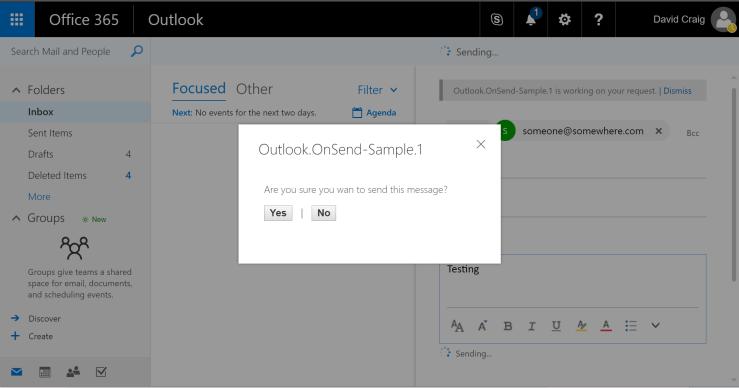The width and height of the screenshot is (739, 388).
Task: Click the Bcc link
Action: pos(692,133)
